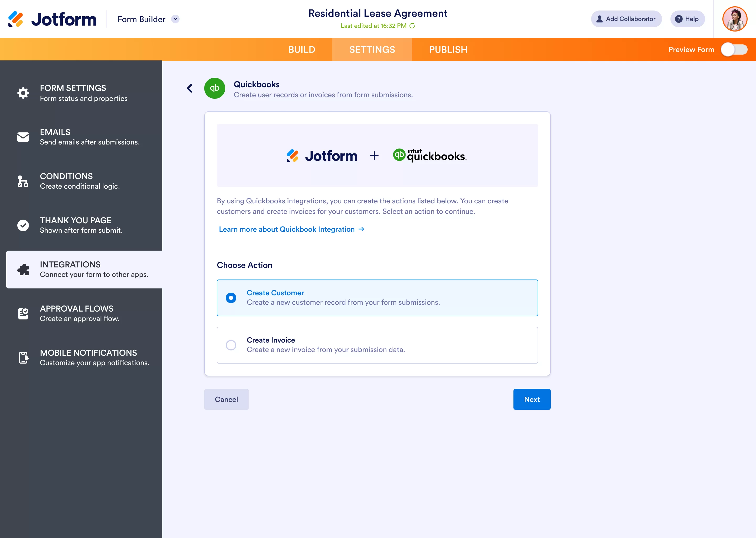Click the Next button

tap(532, 400)
